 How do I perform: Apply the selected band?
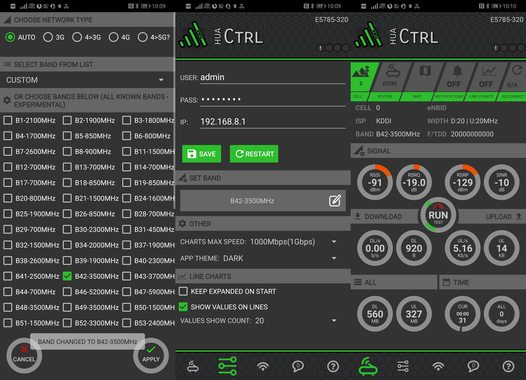[151, 356]
